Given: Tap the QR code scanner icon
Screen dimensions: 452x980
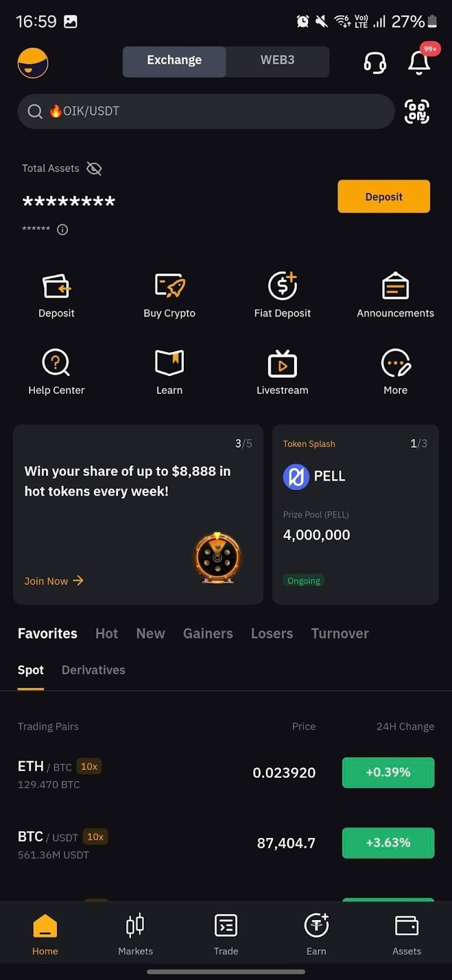Looking at the screenshot, I should [417, 111].
